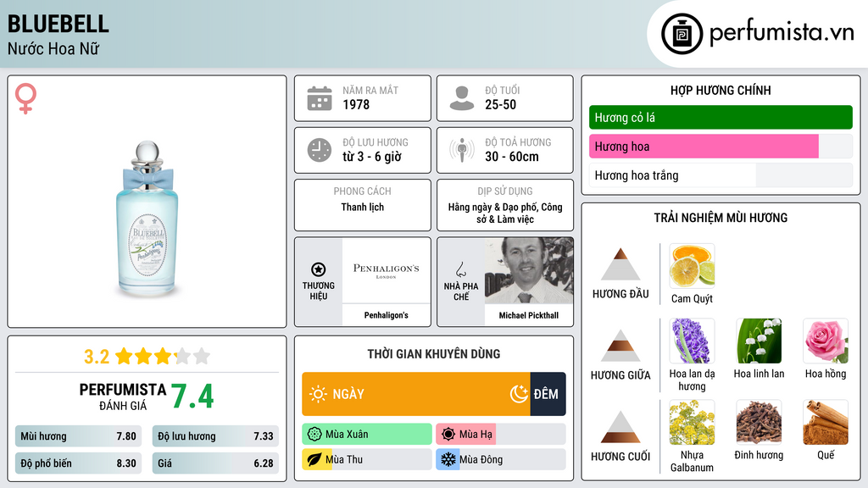
Task: Open the Michael Pickthall perfumer name link
Action: 529,315
